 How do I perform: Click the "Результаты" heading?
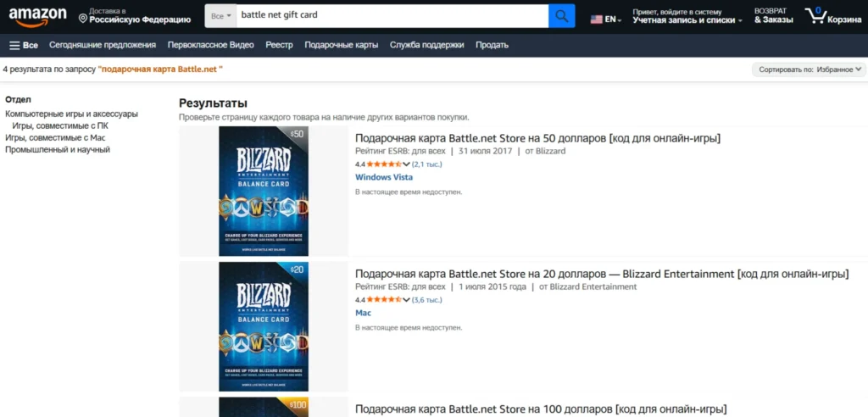pyautogui.click(x=213, y=103)
